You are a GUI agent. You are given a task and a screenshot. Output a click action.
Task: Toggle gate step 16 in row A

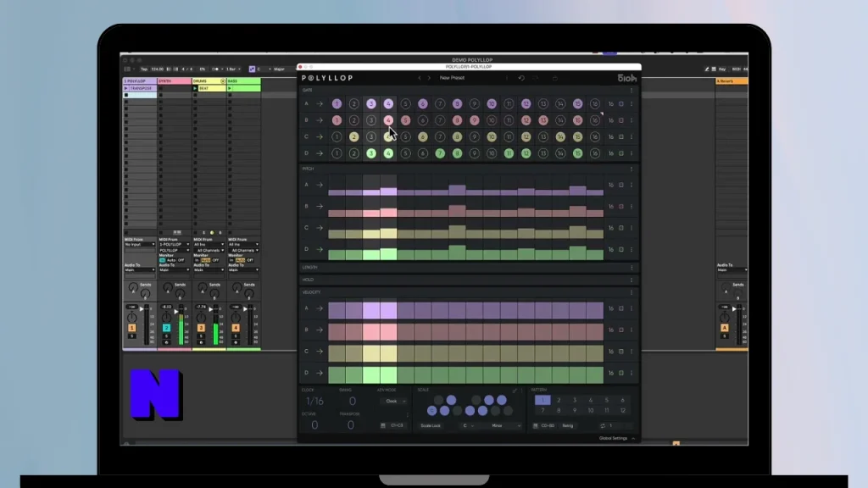(x=594, y=103)
